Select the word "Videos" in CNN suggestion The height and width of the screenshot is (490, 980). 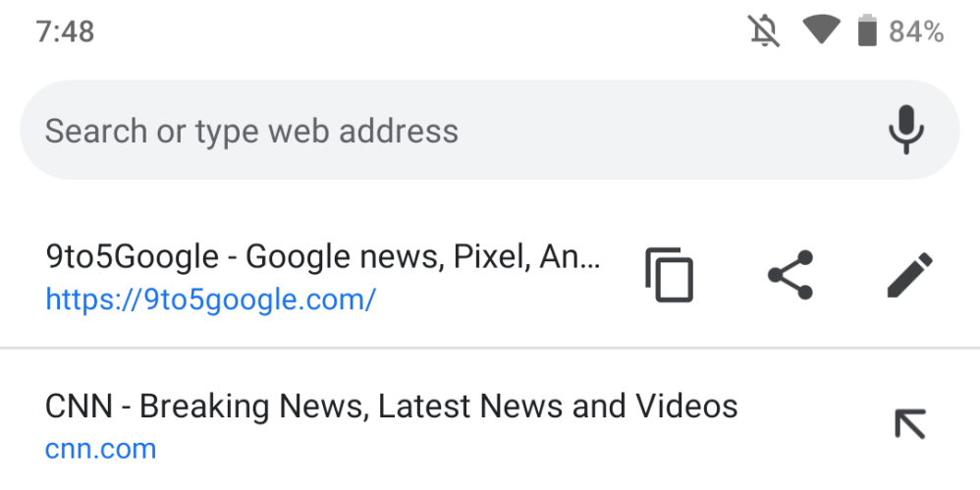click(686, 406)
